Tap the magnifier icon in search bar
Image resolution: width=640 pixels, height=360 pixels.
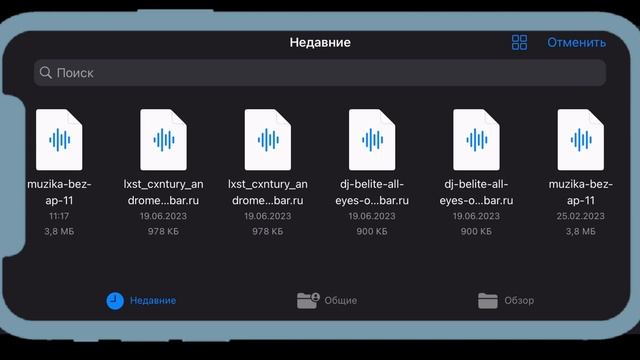[x=46, y=73]
